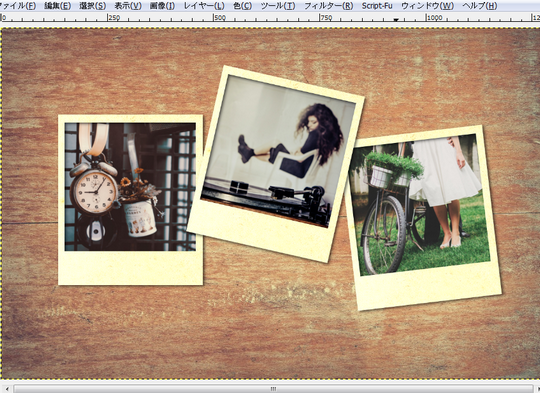Open the ウィンドウ(W) menu
The width and height of the screenshot is (540, 393).
tap(427, 6)
